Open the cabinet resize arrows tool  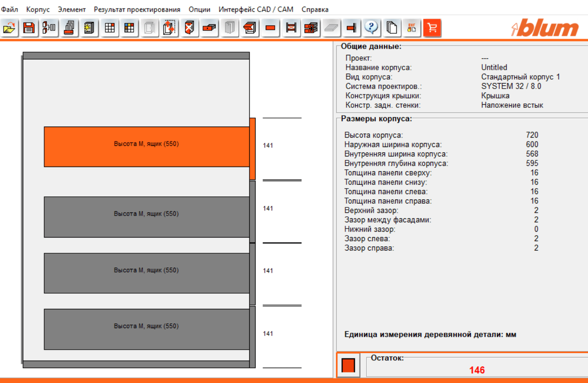pos(170,28)
